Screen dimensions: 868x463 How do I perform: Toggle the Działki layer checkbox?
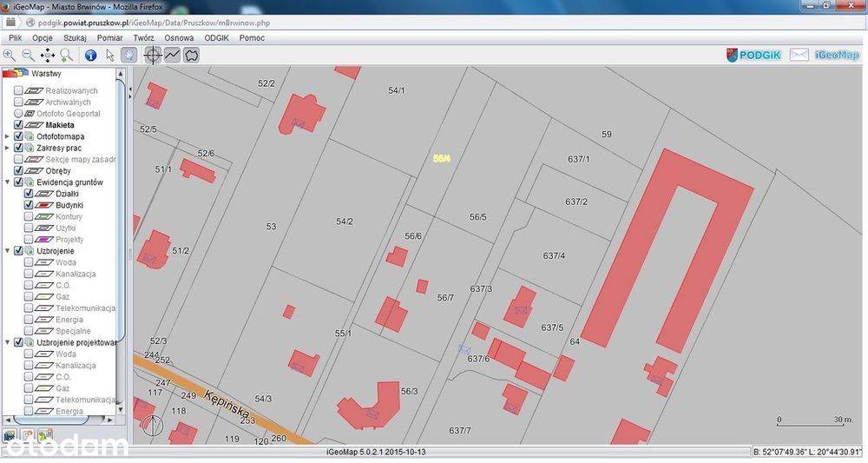pos(29,194)
